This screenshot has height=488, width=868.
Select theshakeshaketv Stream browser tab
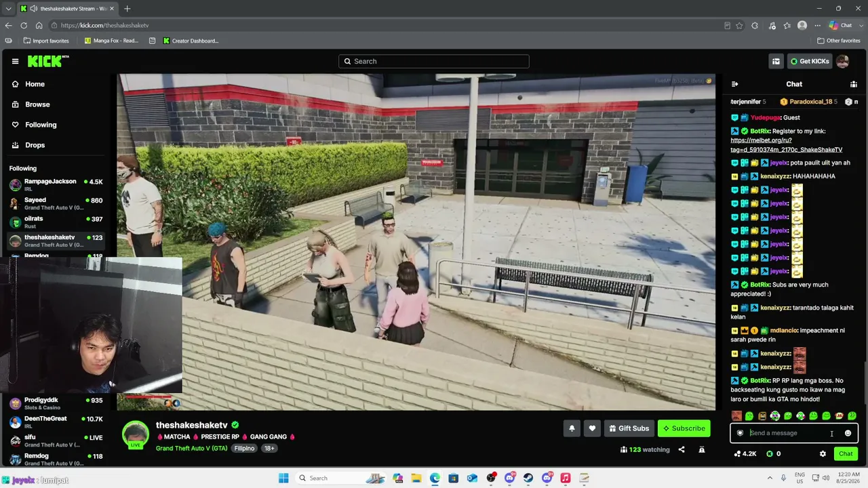click(68, 9)
